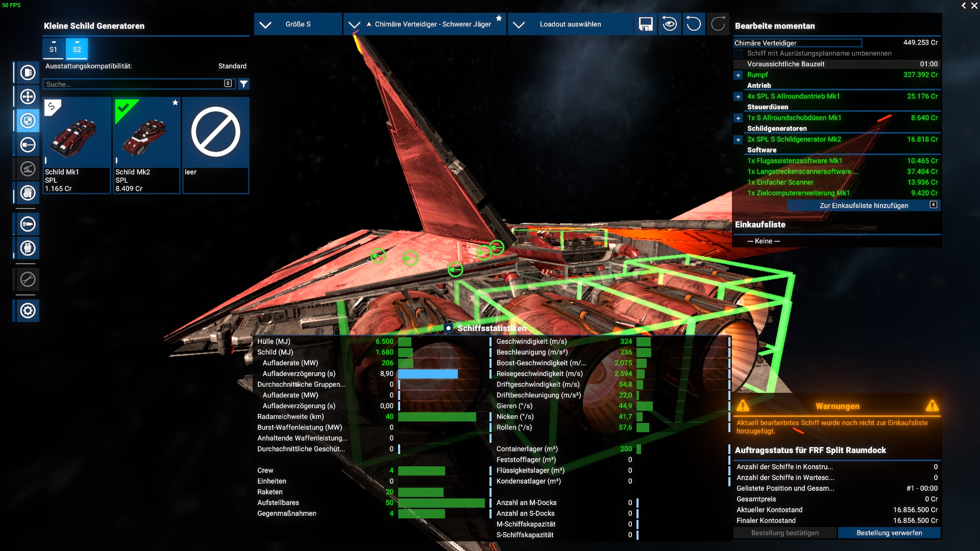
Task: Click Zur Einkaufsliste hinzufügen button
Action: coord(864,206)
